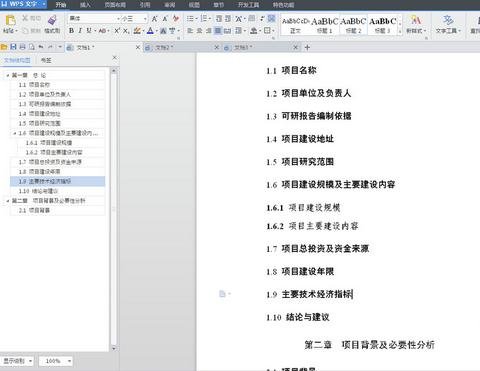Collapse the 第一章 outline node
This screenshot has width=480, height=371.
point(8,76)
